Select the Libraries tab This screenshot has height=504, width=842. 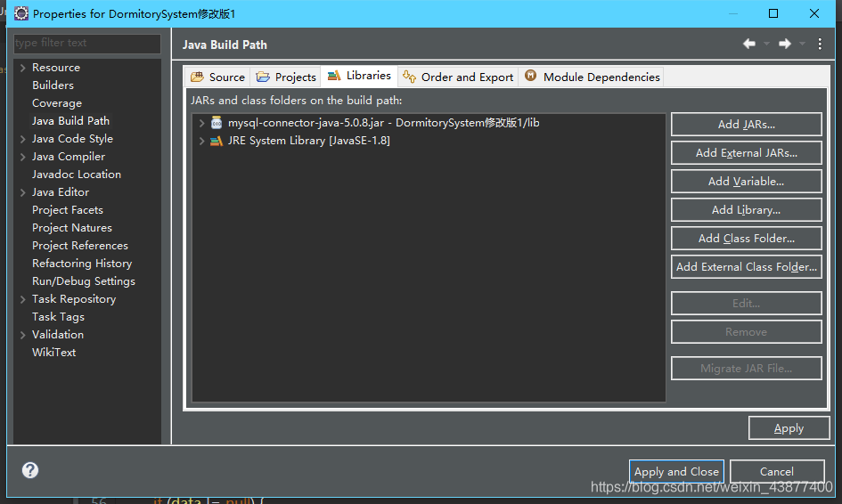pyautogui.click(x=359, y=76)
